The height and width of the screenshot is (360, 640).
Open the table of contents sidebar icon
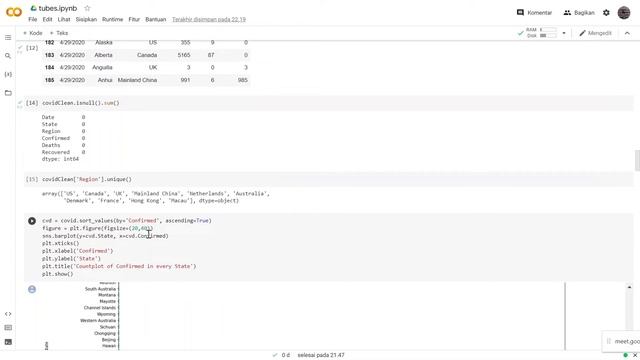click(8, 38)
